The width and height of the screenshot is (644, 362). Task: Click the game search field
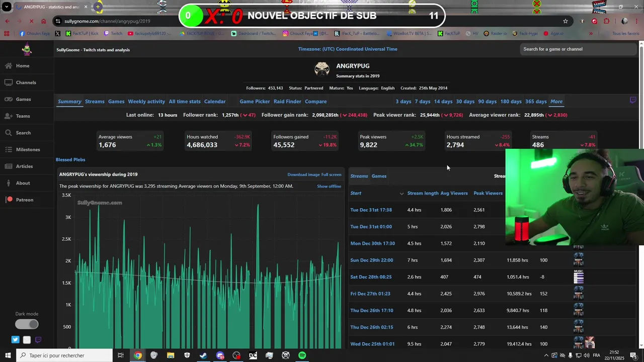tap(579, 49)
